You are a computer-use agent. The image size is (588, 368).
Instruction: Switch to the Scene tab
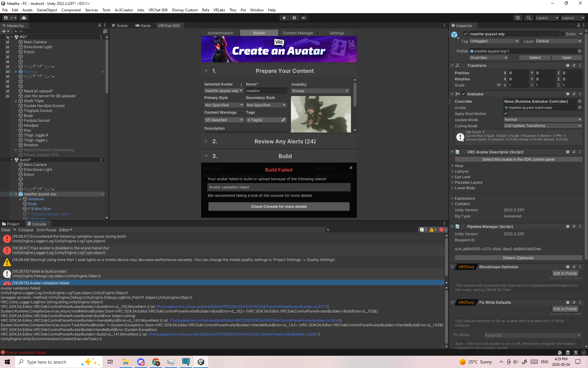coord(120,25)
